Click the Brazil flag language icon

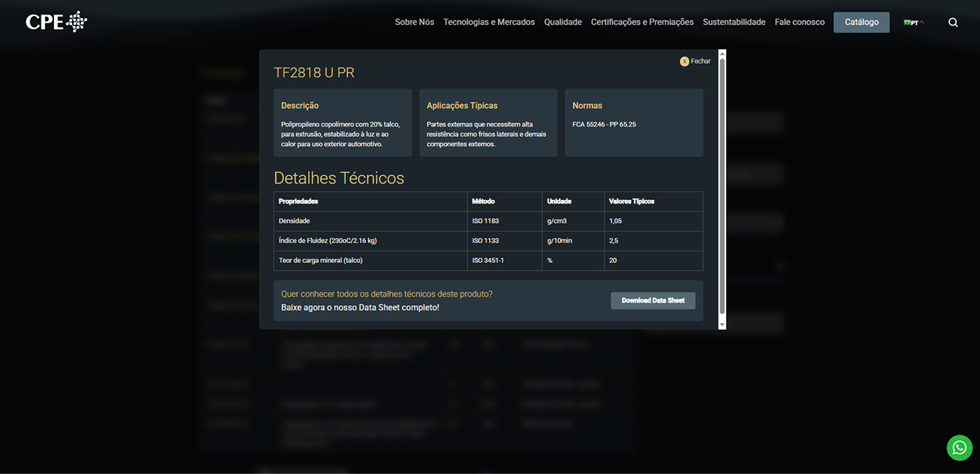point(907,22)
